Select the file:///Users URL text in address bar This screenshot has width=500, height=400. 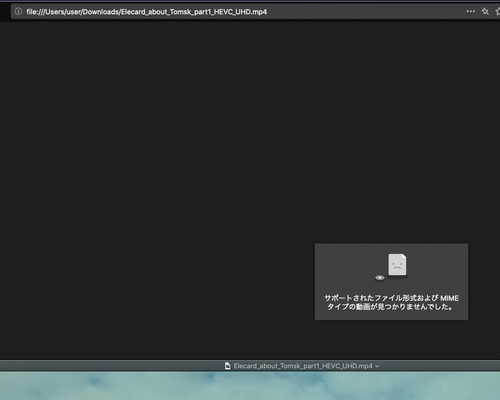(x=147, y=12)
